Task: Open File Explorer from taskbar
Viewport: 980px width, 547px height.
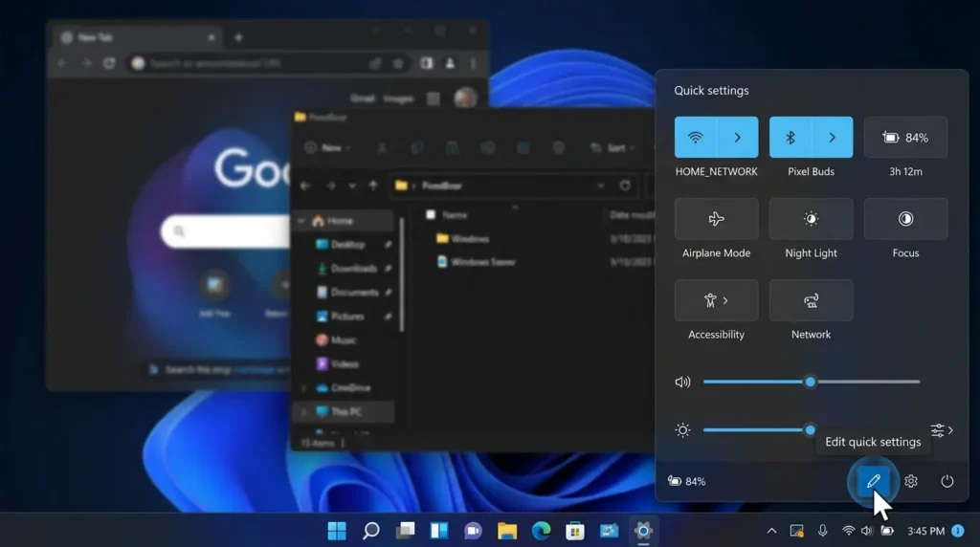Action: click(x=507, y=531)
